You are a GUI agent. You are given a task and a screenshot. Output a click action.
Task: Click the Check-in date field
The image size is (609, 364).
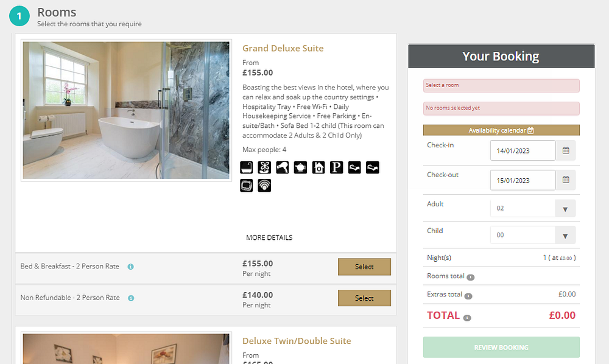pyautogui.click(x=523, y=150)
